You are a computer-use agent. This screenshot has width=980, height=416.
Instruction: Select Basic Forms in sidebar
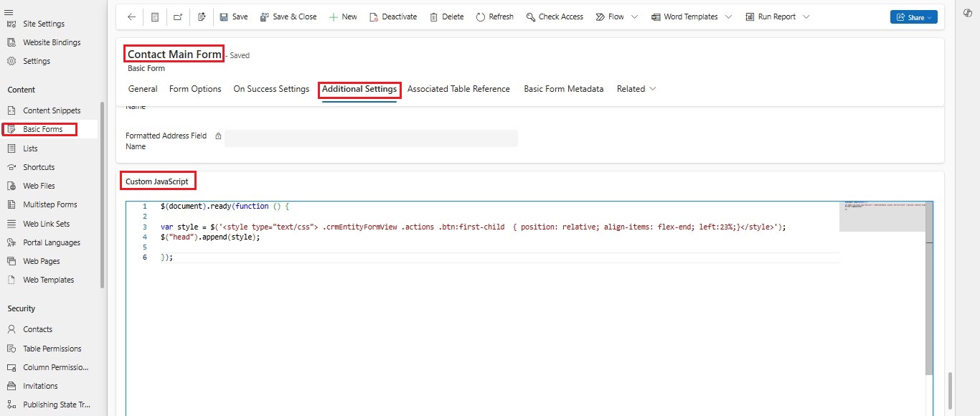click(42, 129)
